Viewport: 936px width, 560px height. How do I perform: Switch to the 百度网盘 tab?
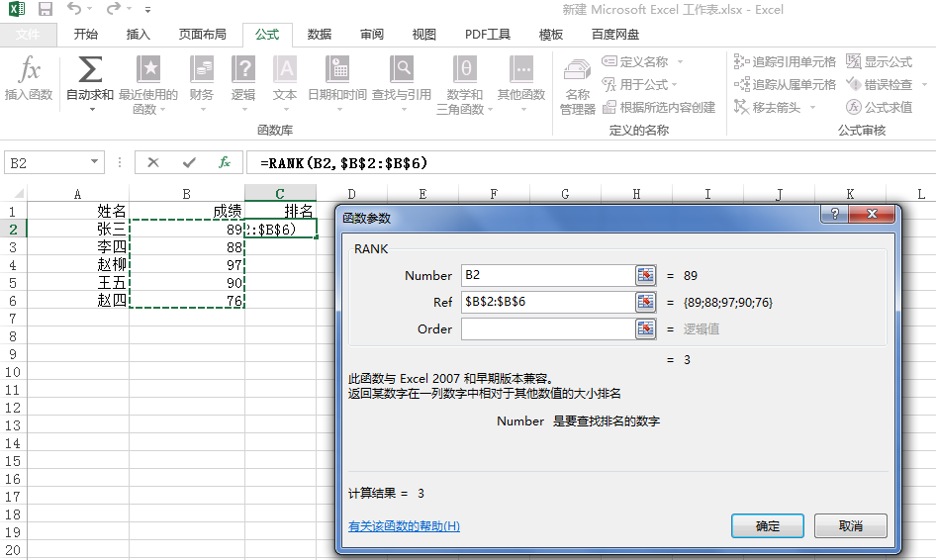click(615, 35)
